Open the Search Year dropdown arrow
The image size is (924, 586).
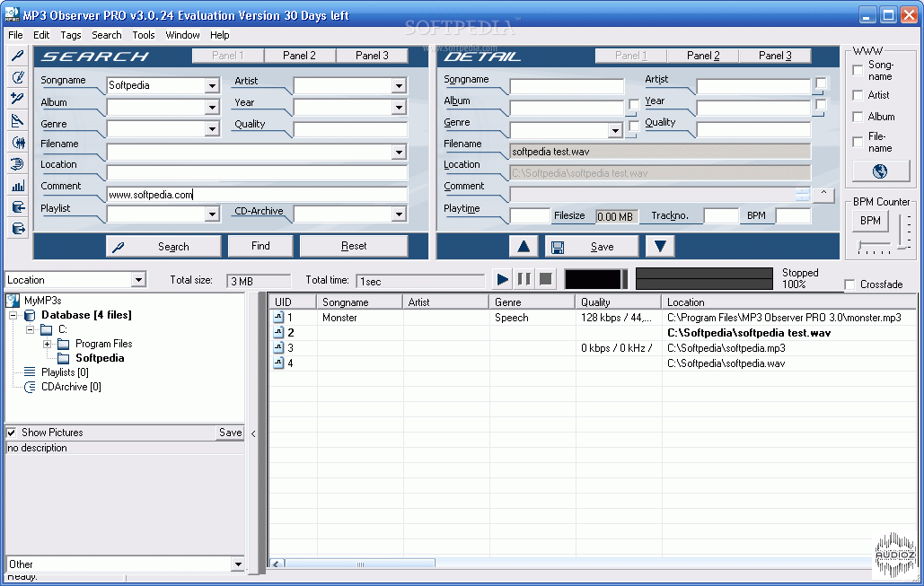[399, 107]
